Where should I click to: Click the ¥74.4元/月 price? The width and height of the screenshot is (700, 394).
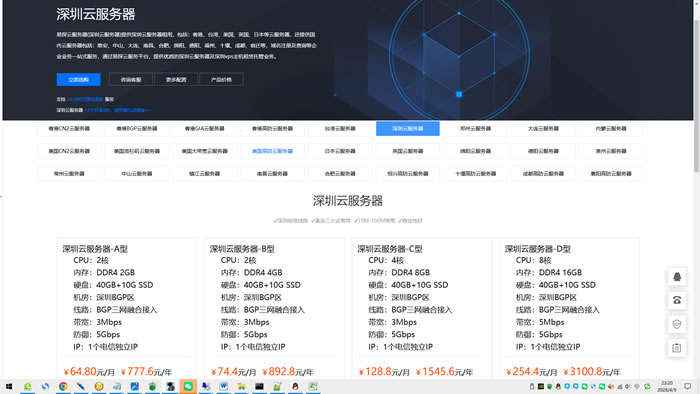(x=233, y=372)
